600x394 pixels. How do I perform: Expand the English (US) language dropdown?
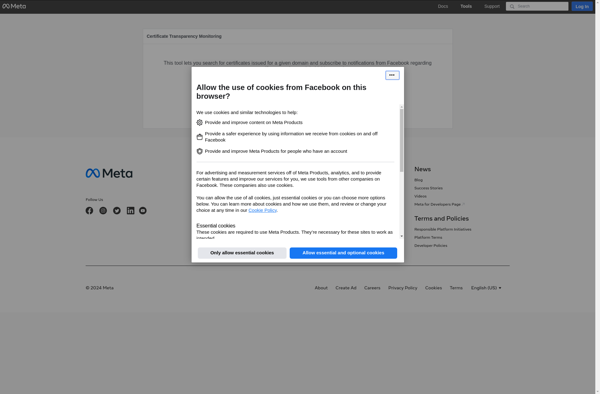[486, 288]
